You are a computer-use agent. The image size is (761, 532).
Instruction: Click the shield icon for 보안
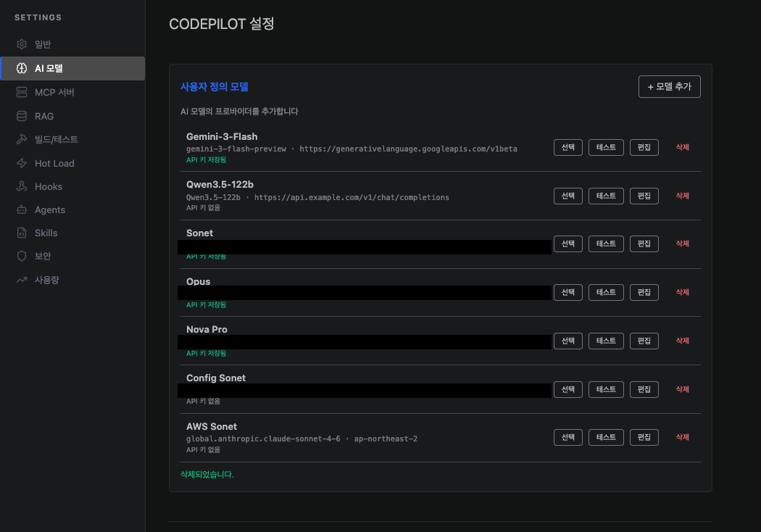coord(21,256)
